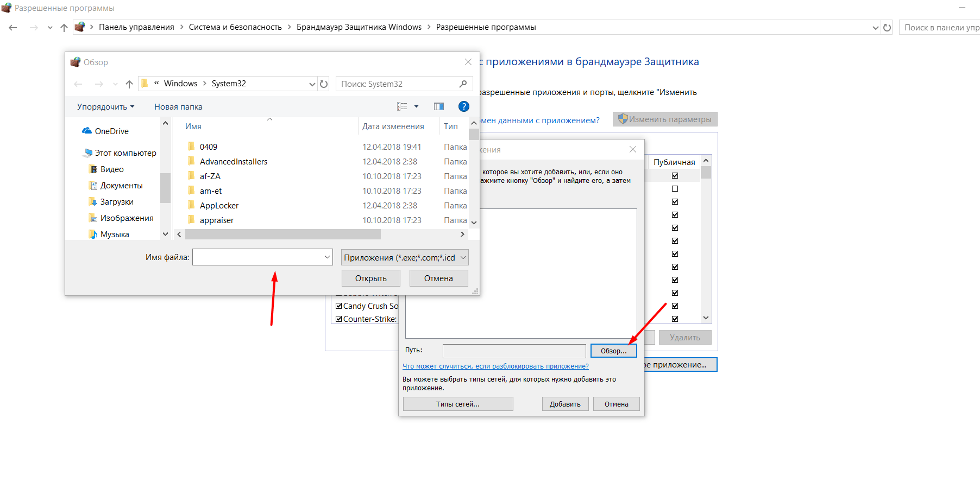The height and width of the screenshot is (501, 980).
Task: Close the add application dialog
Action: (x=633, y=149)
